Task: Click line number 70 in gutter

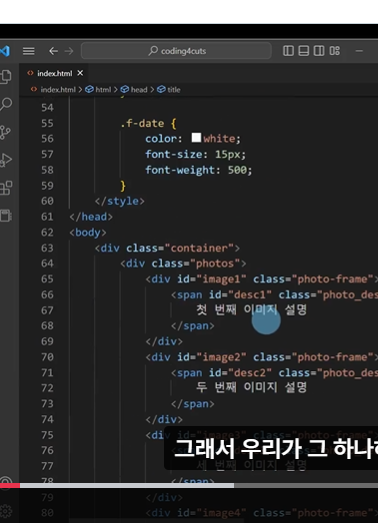Action: point(47,357)
